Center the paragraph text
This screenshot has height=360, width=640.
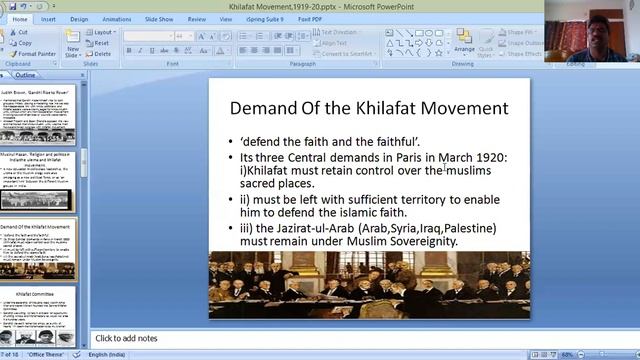click(254, 51)
